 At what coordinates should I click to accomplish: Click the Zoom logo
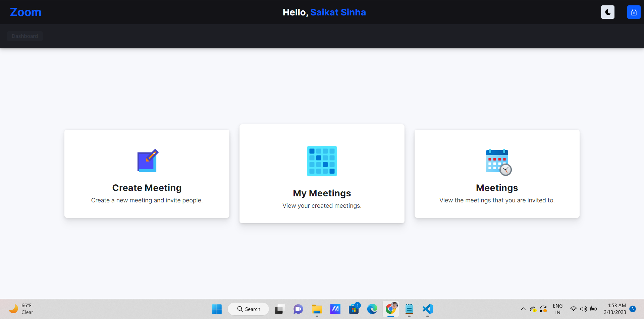coord(25,12)
